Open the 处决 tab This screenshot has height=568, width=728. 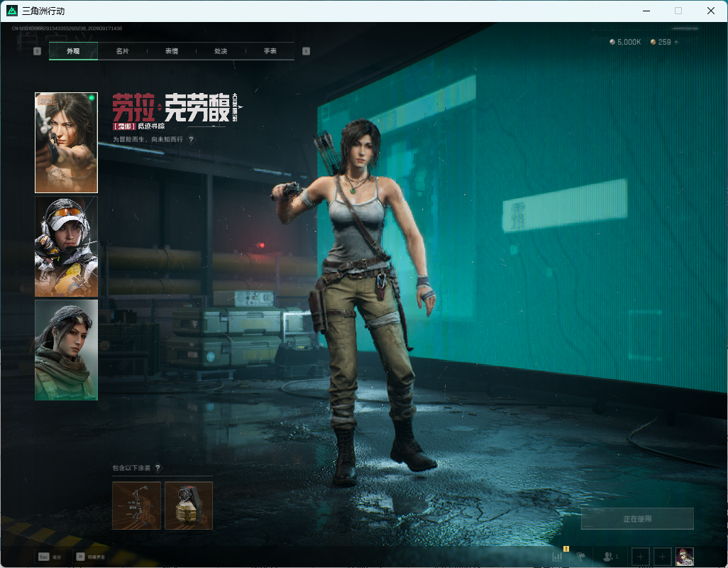tap(221, 51)
